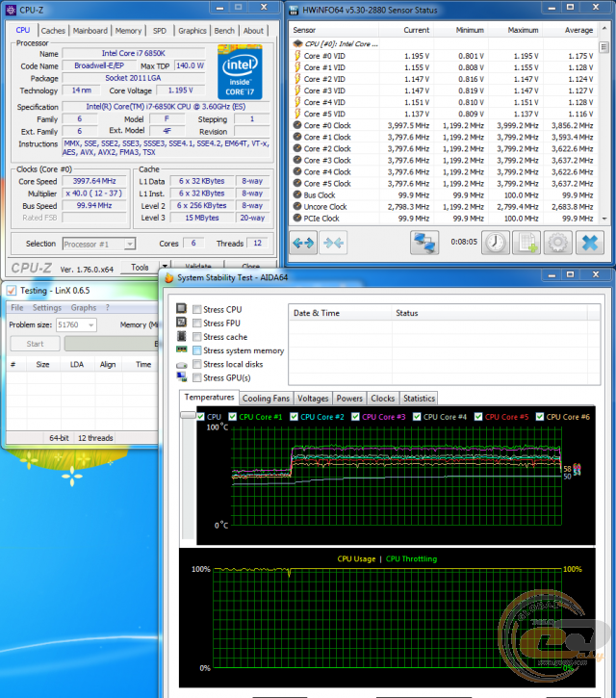Viewport: 616px width, 698px height.
Task: Open the Clocks tab in AIDA64
Action: (383, 399)
